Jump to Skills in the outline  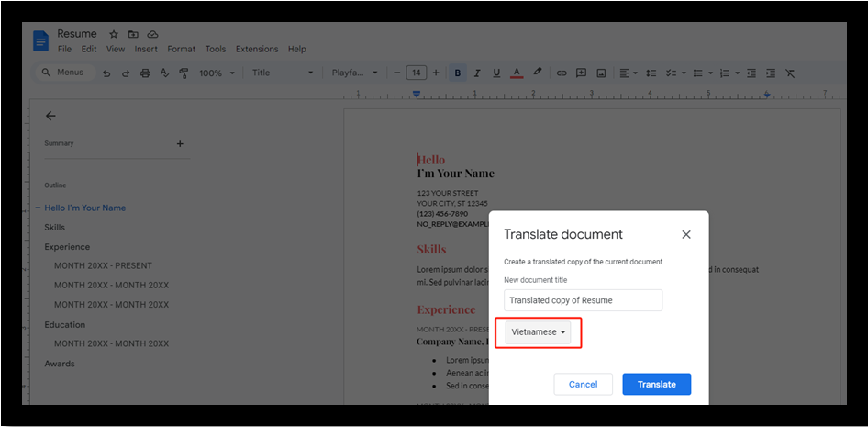click(x=55, y=227)
